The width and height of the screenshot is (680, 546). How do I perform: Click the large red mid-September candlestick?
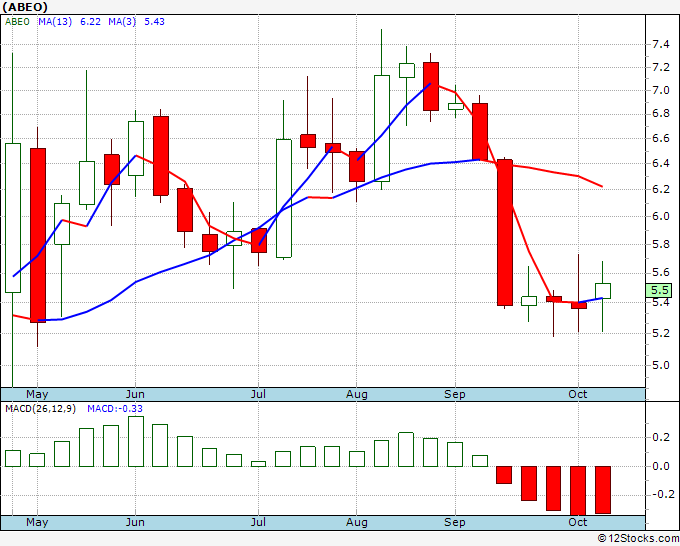(x=505, y=232)
